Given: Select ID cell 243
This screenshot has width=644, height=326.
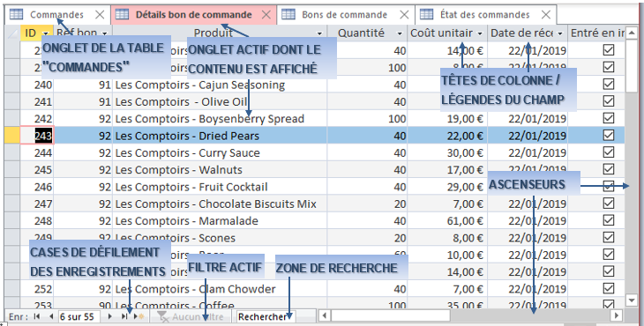Looking at the screenshot, I should click(x=37, y=136).
